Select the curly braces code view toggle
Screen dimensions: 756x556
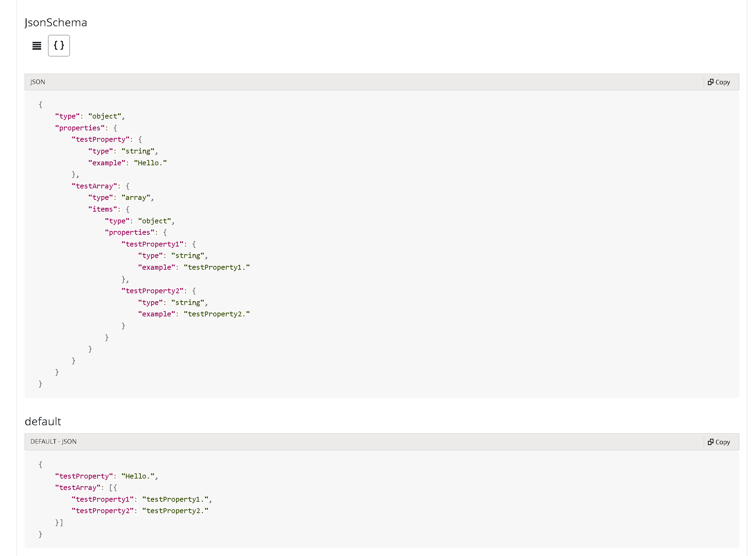coord(59,46)
